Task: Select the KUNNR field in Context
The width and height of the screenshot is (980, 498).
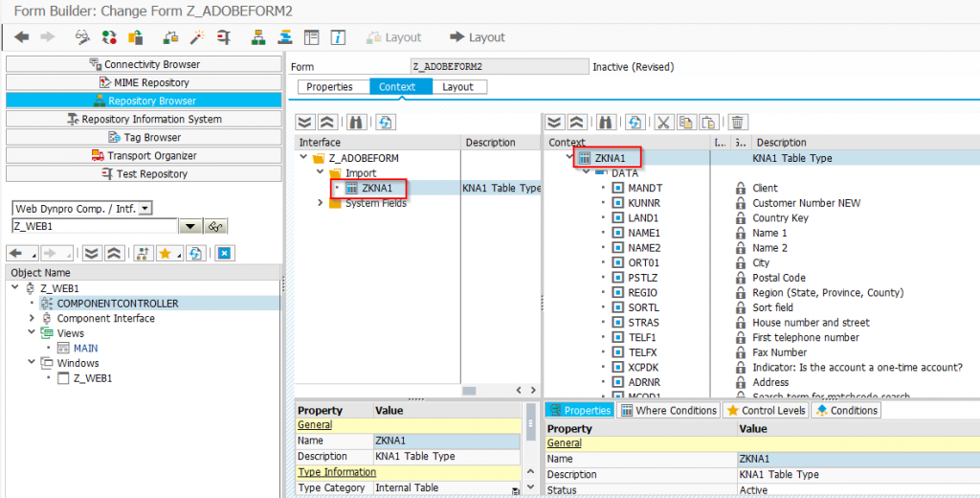Action: tap(644, 203)
